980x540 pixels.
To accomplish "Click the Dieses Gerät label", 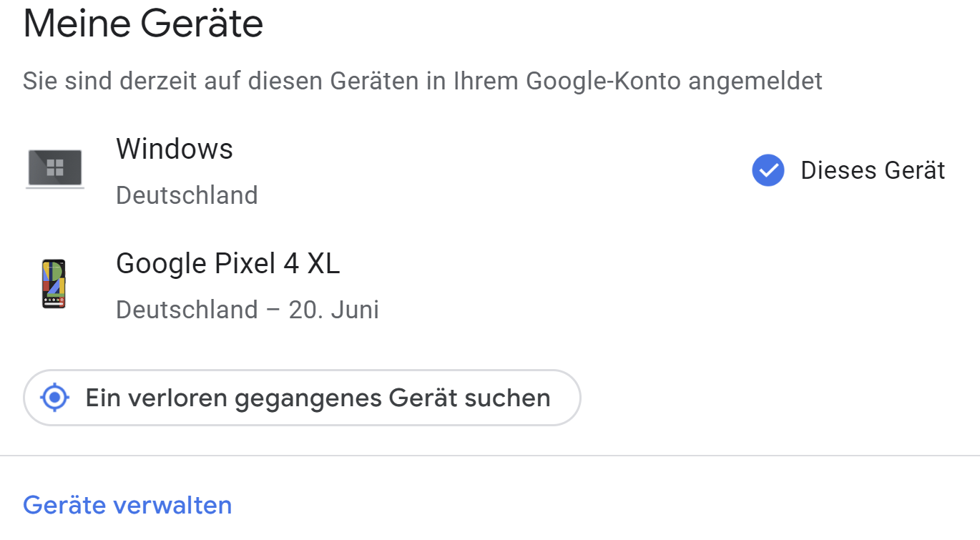I will click(x=873, y=170).
